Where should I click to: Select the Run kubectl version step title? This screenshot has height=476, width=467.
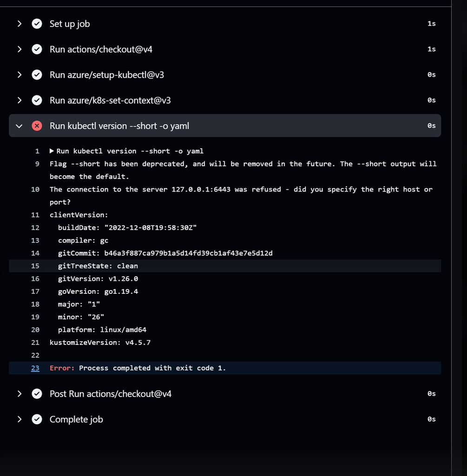pyautogui.click(x=119, y=126)
